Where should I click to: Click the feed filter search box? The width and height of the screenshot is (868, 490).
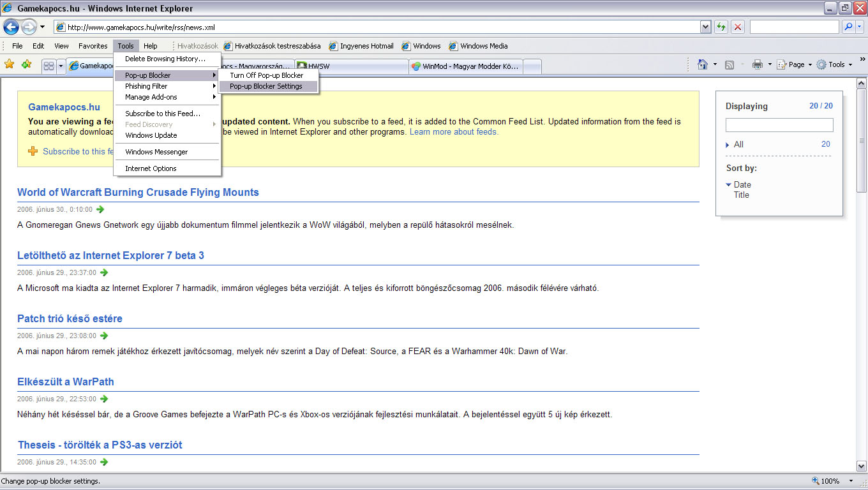click(779, 125)
